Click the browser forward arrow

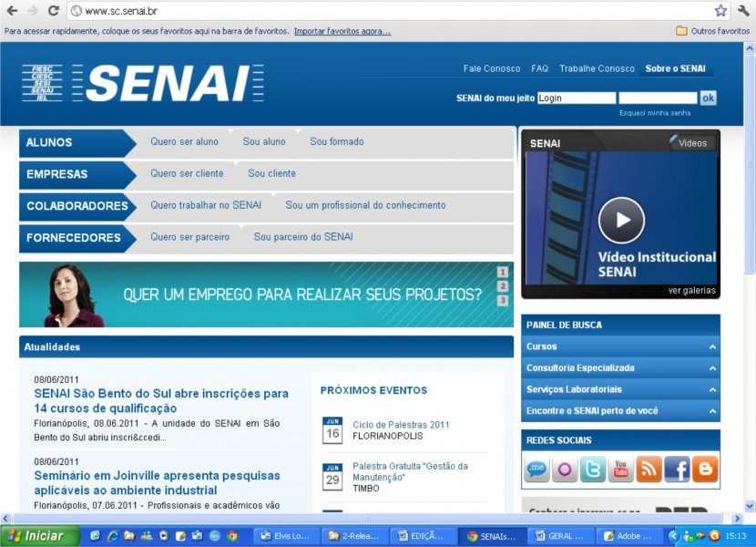pos(33,11)
